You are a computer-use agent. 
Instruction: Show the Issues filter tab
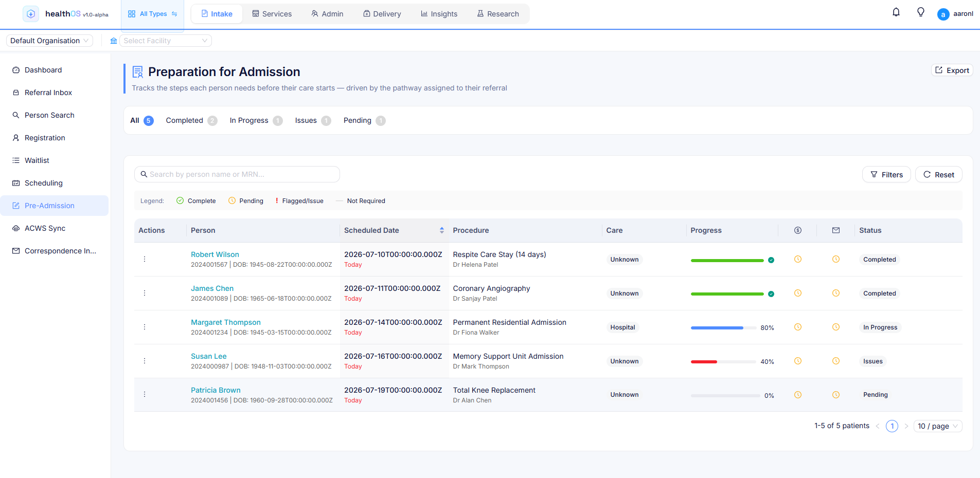click(313, 120)
